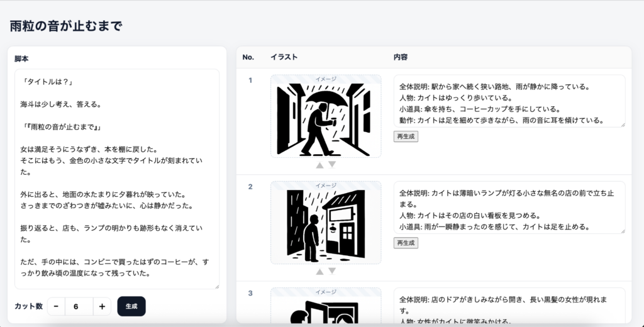Increase cut count with the plus button
Viewport: 644px width, 327px height.
[102, 306]
